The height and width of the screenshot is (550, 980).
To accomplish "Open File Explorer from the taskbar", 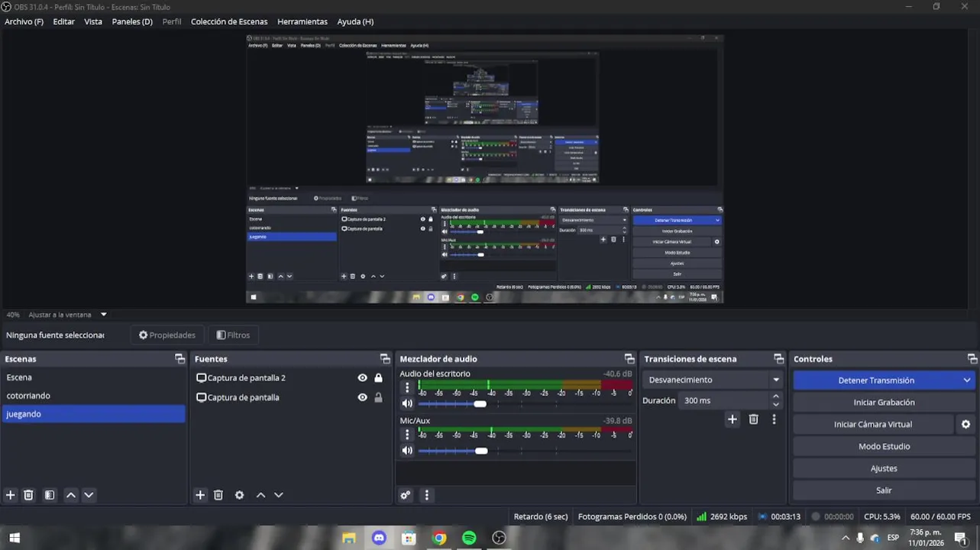I will pyautogui.click(x=349, y=538).
